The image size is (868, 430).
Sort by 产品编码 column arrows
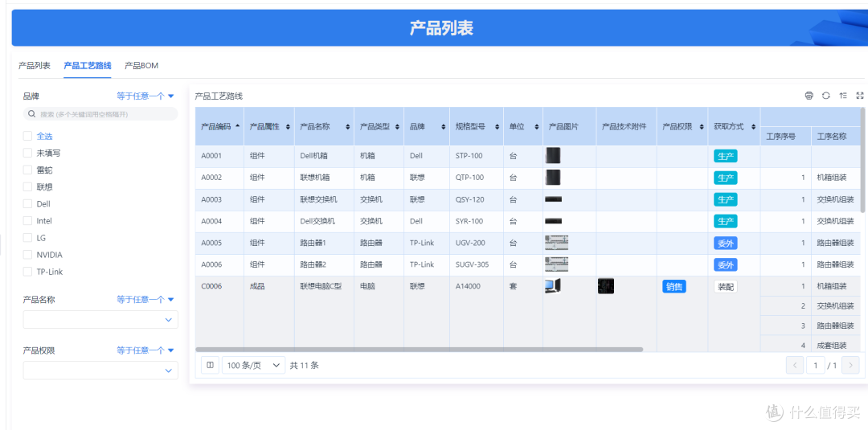(x=237, y=126)
